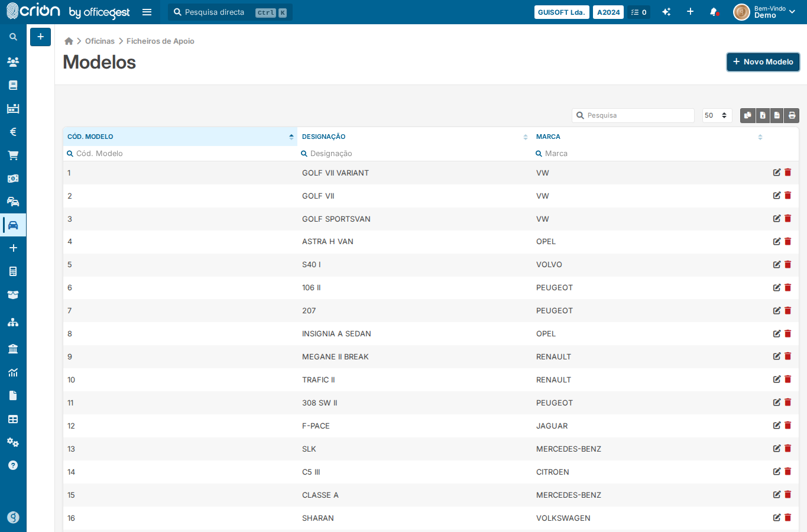This screenshot has height=532, width=807.
Task: Click the plus icon in the top header
Action: [x=690, y=12]
